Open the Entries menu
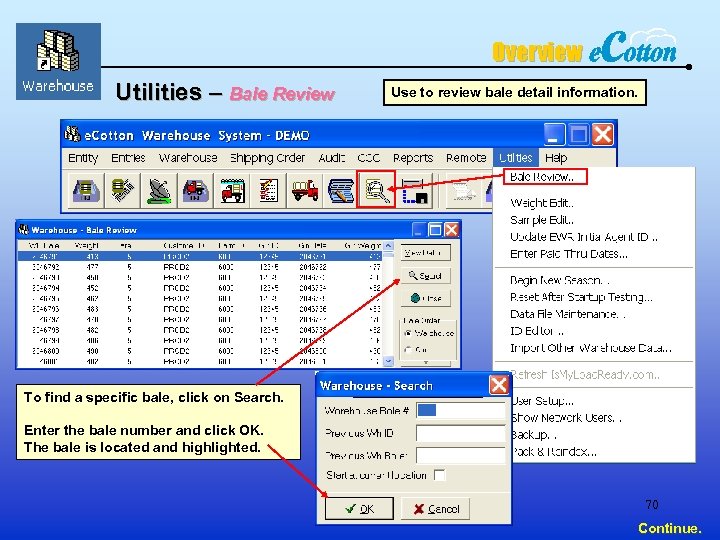 [128, 158]
